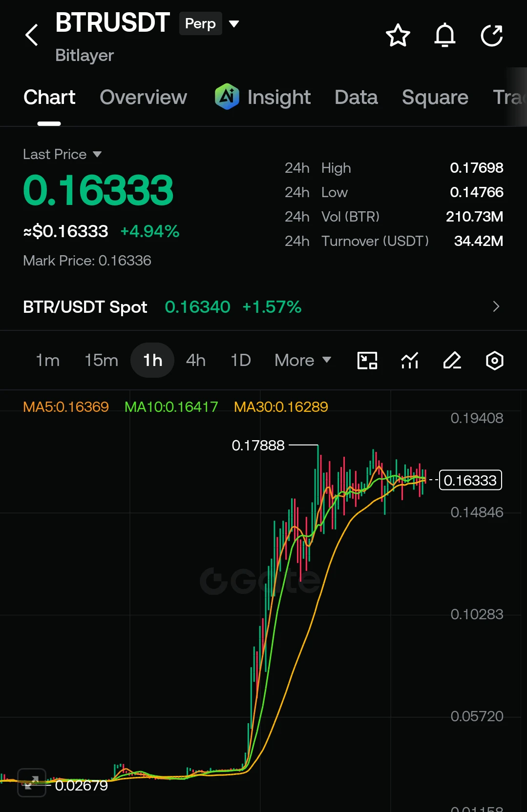Switch to the Insight tab

pyautogui.click(x=279, y=97)
